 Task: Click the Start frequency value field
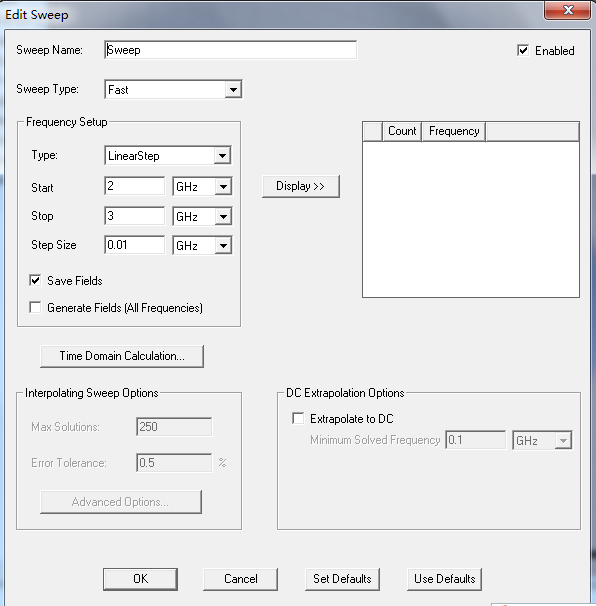click(x=135, y=186)
